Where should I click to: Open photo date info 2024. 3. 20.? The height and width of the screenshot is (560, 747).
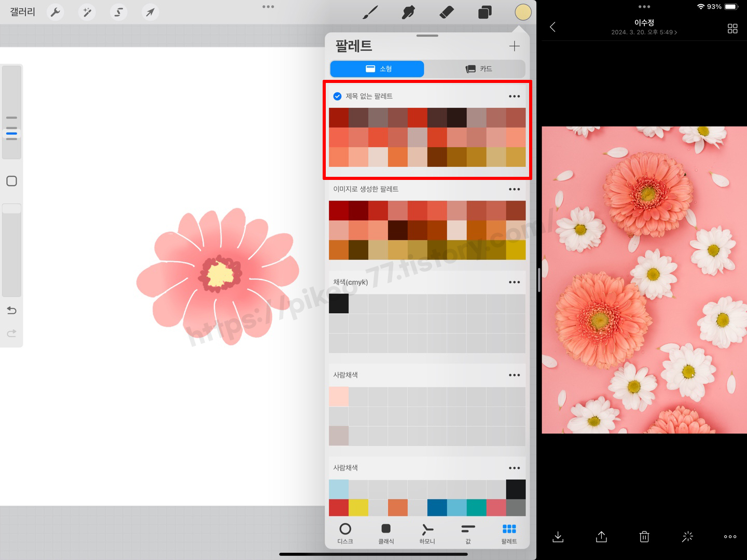click(x=644, y=32)
